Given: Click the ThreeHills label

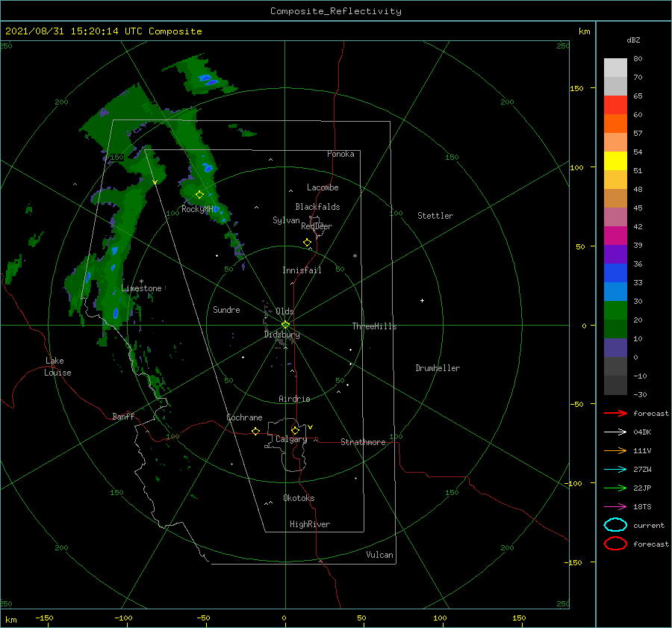Looking at the screenshot, I should [x=375, y=326].
